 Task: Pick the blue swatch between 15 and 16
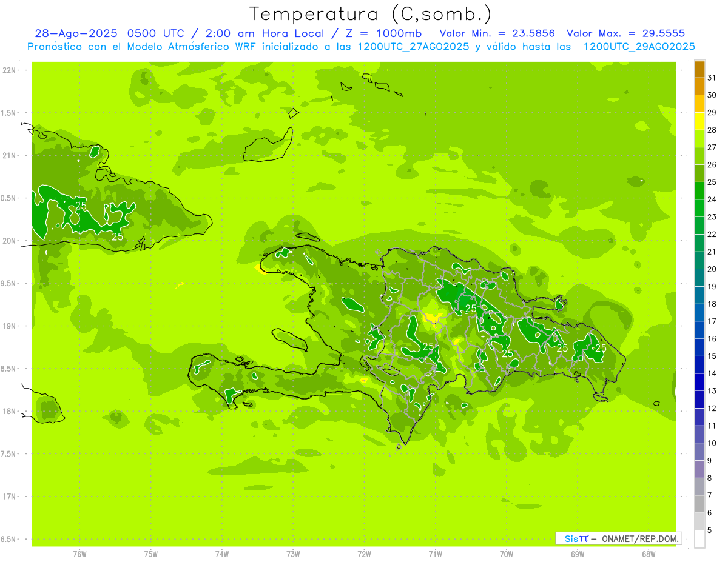699,347
